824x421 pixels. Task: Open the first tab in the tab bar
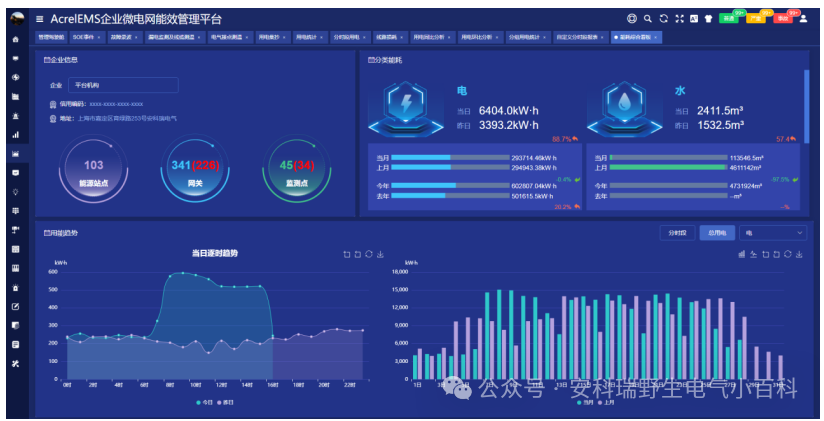(50, 37)
